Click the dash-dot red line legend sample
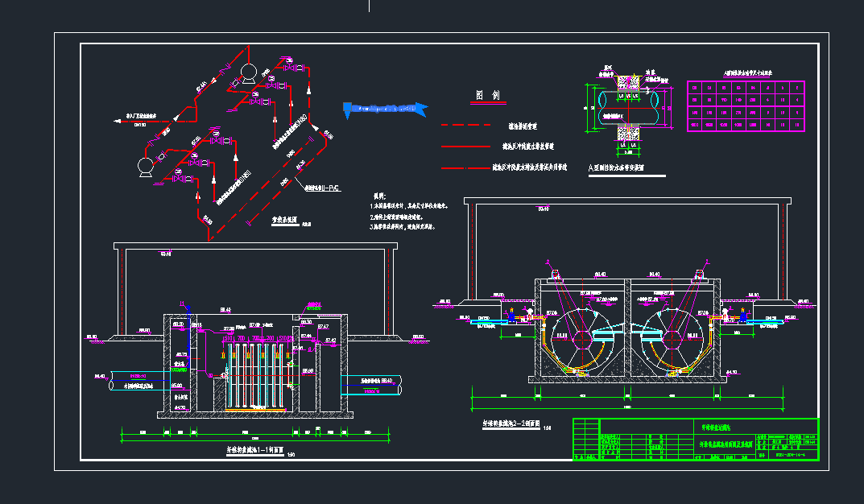The height and width of the screenshot is (504, 864). point(465,167)
